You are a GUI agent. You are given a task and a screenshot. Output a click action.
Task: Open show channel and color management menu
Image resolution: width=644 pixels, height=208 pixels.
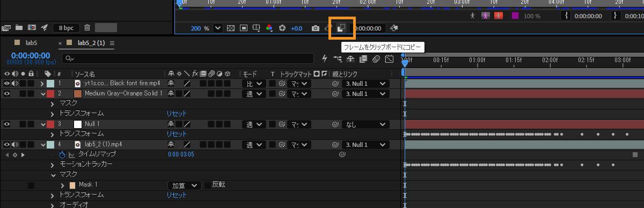pos(269,28)
